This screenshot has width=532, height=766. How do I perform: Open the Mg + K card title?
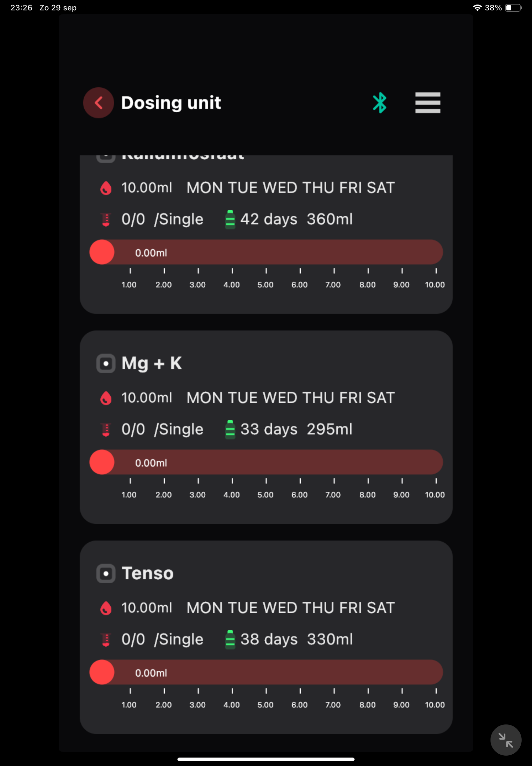152,363
